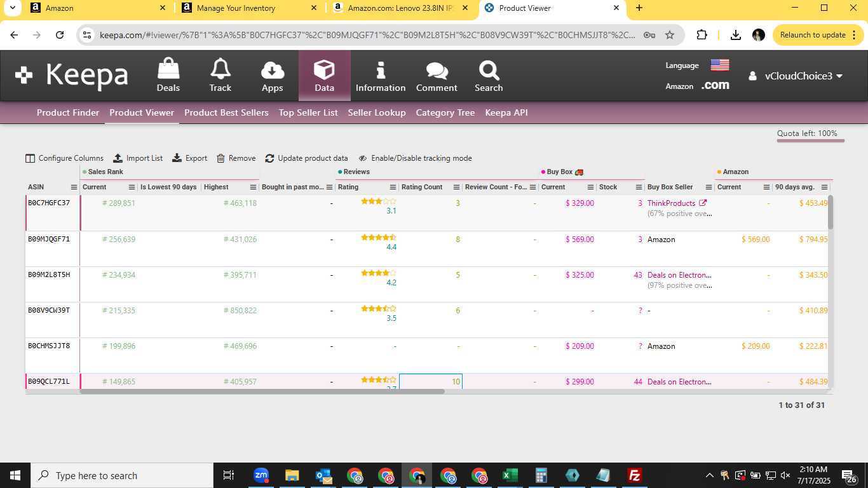Click Remove button
Viewport: 868px width, 488px height.
tap(236, 158)
